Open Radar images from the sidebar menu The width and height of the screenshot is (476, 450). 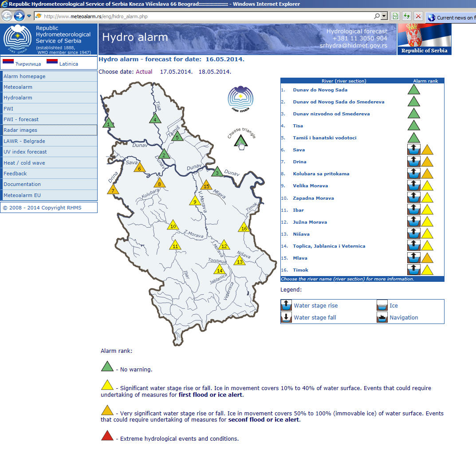[x=20, y=130]
